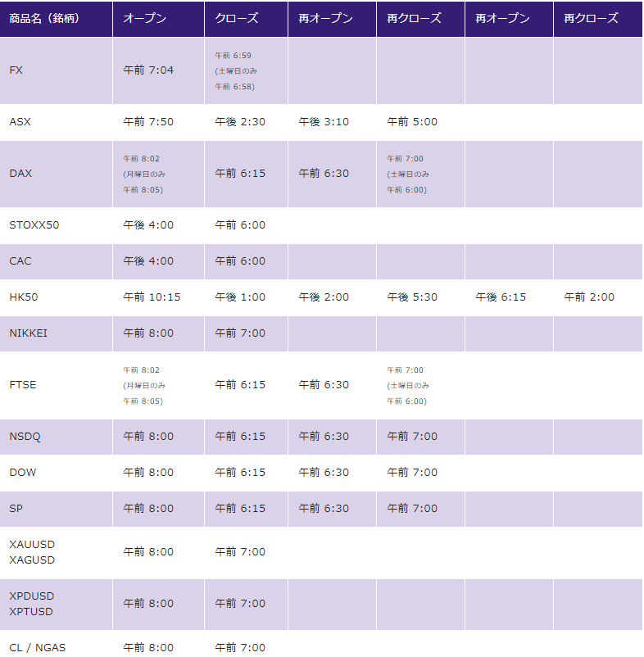Select the SP close time 午前 6:15
Screen dimensions: 644x657
(240, 508)
